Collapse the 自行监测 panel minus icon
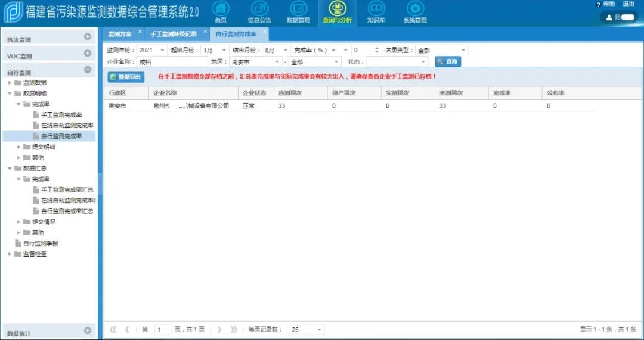644x340 pixels. click(x=88, y=70)
